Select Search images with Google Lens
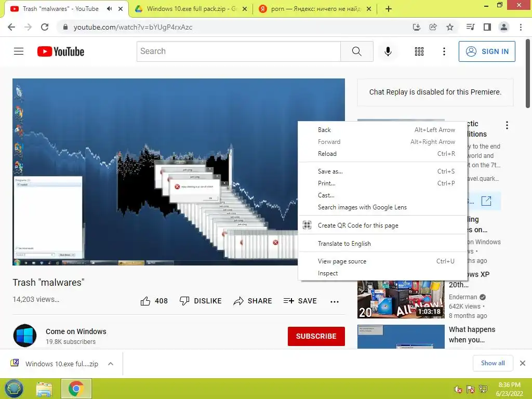Image resolution: width=532 pixels, height=399 pixels. pyautogui.click(x=383, y=207)
